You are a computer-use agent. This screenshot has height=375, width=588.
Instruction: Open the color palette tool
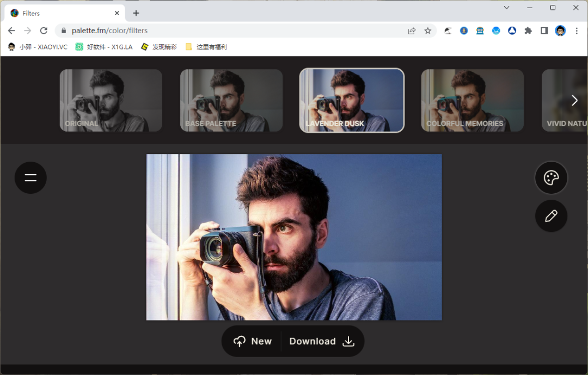(x=551, y=177)
